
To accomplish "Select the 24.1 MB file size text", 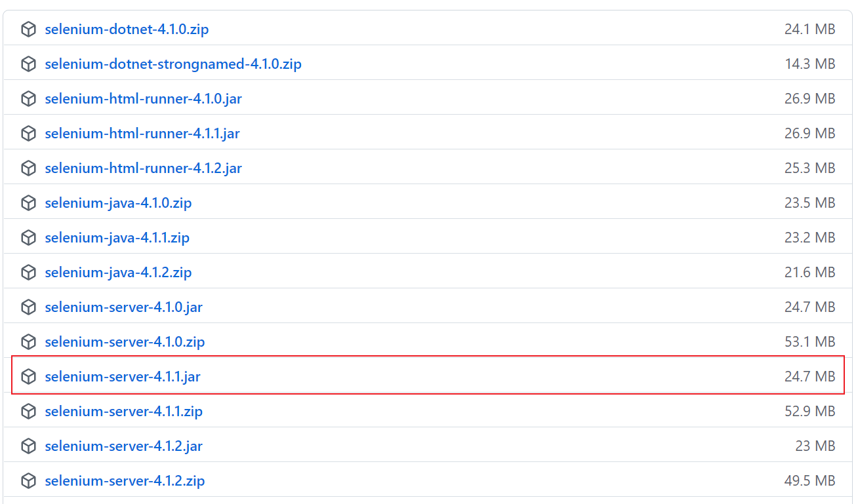I will pos(809,29).
